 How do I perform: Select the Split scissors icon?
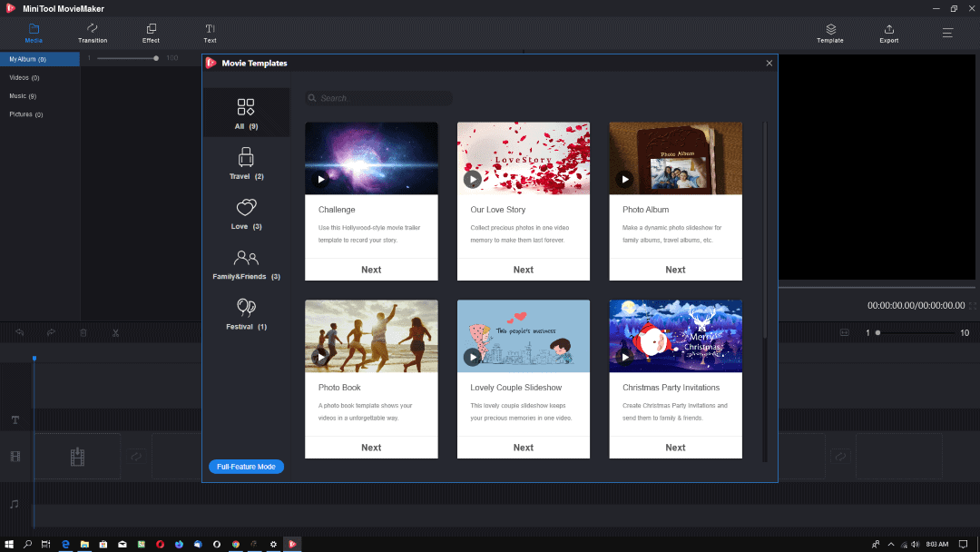(115, 332)
